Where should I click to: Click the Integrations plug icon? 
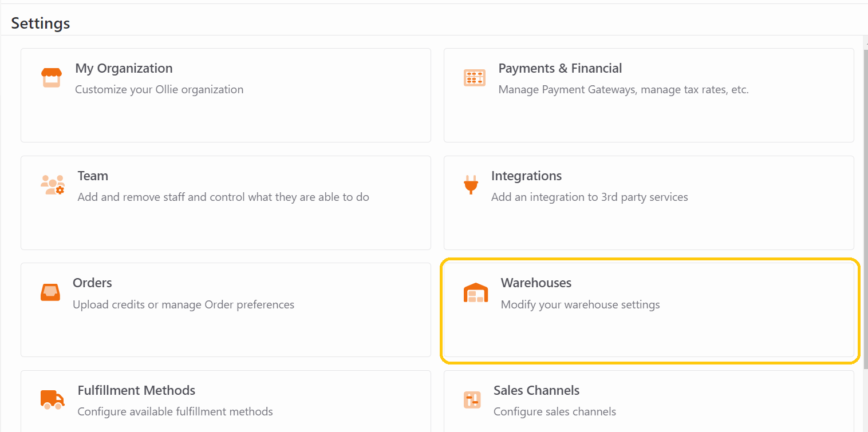pos(471,185)
